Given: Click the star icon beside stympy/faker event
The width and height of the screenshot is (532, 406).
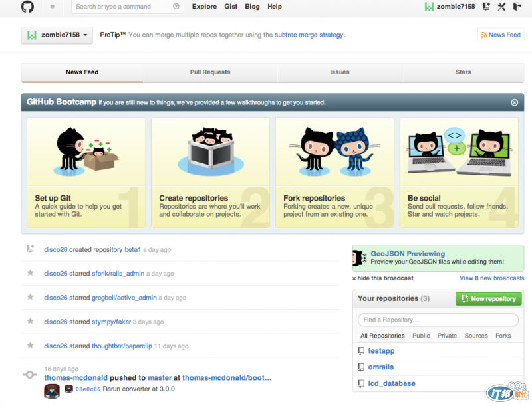Looking at the screenshot, I should pos(30,320).
